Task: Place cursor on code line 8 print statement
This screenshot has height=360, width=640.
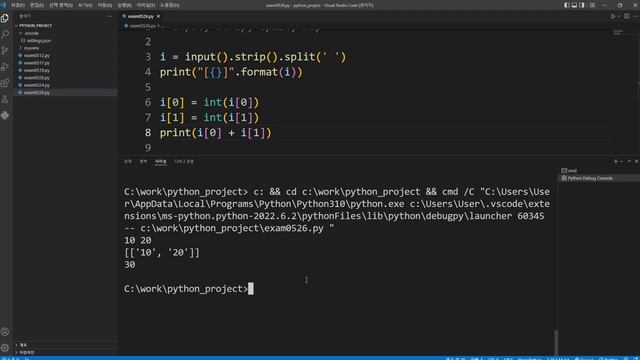Action: click(216, 133)
